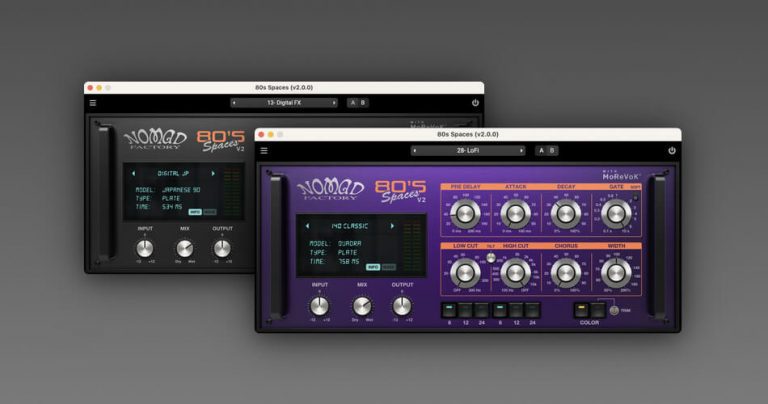Screen dimensions: 768x404
Task: Go to previous preset before 28- LoFi
Action: 415,151
